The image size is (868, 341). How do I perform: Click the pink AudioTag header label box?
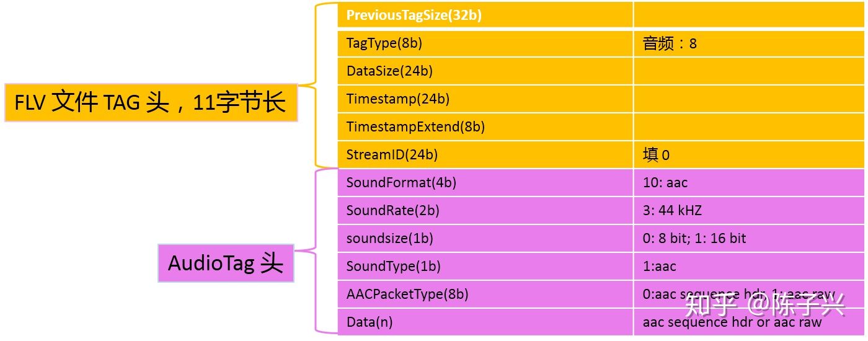pyautogui.click(x=226, y=263)
